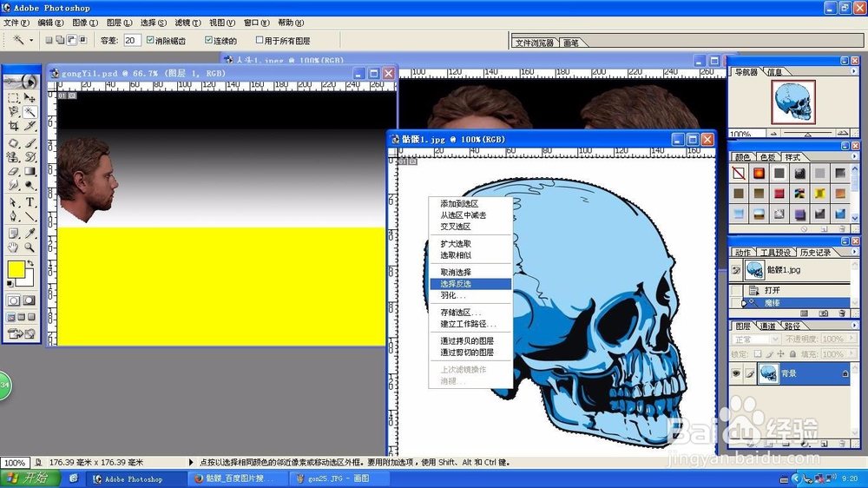Open the 滤镜 menu
This screenshot has height=488, width=868.
tap(187, 23)
